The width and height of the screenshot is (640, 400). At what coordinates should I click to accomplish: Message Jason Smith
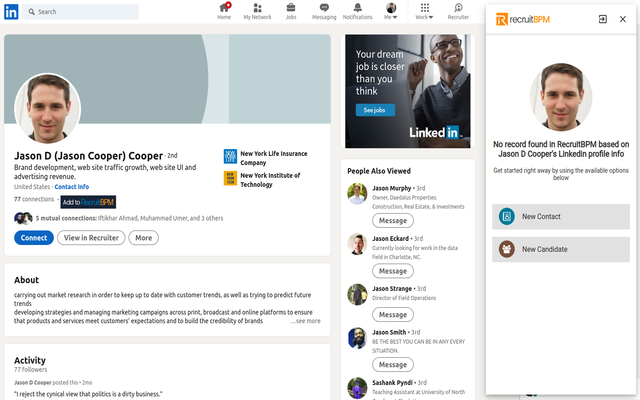point(393,364)
